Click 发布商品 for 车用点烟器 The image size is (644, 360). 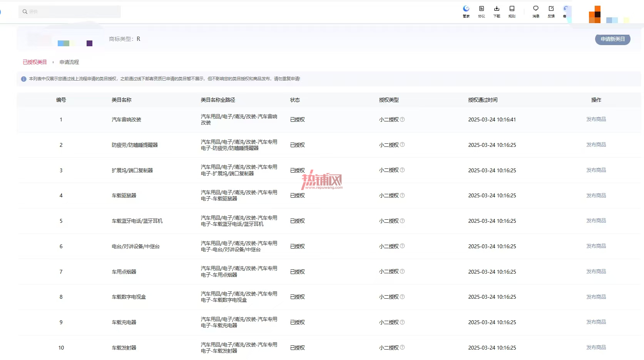pos(596,271)
